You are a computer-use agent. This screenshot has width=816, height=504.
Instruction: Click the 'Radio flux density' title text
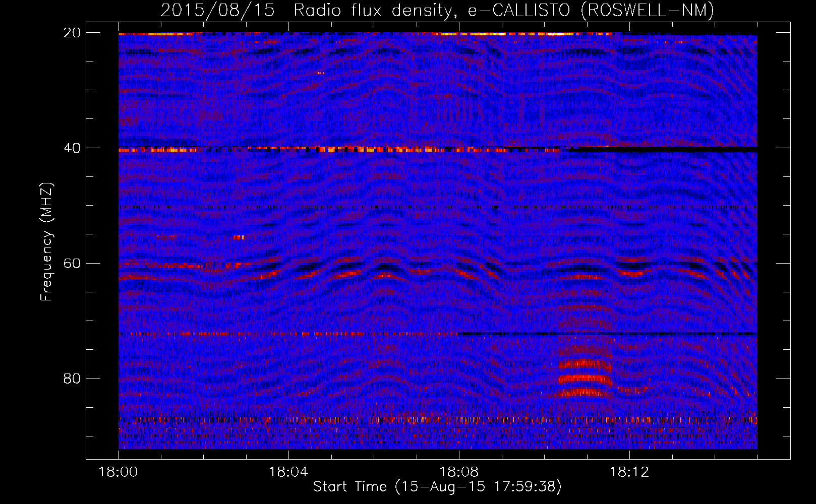(x=374, y=10)
